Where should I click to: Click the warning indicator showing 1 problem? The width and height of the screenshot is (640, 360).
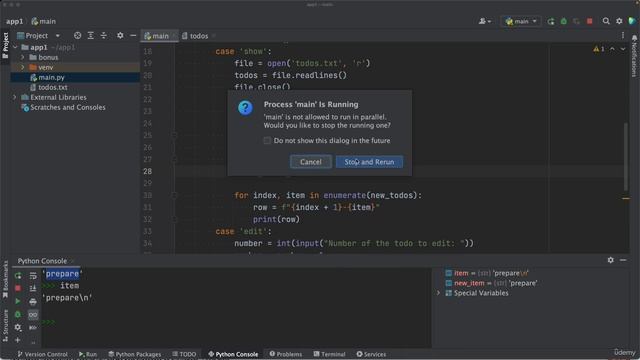coord(599,49)
